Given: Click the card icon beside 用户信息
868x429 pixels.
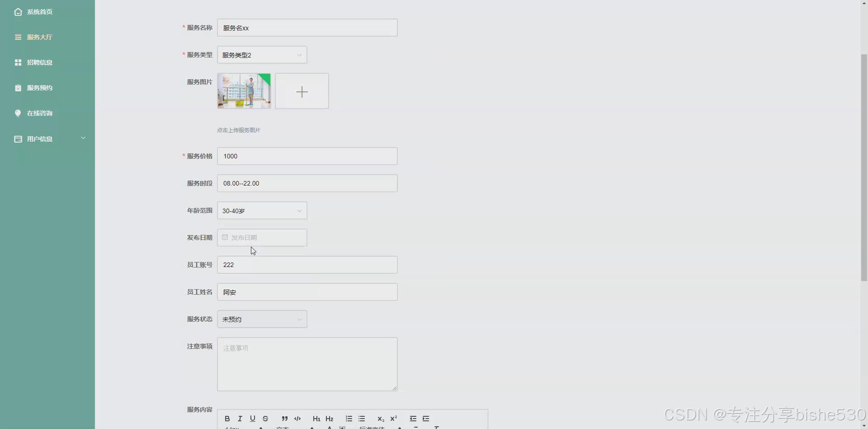Looking at the screenshot, I should point(18,139).
